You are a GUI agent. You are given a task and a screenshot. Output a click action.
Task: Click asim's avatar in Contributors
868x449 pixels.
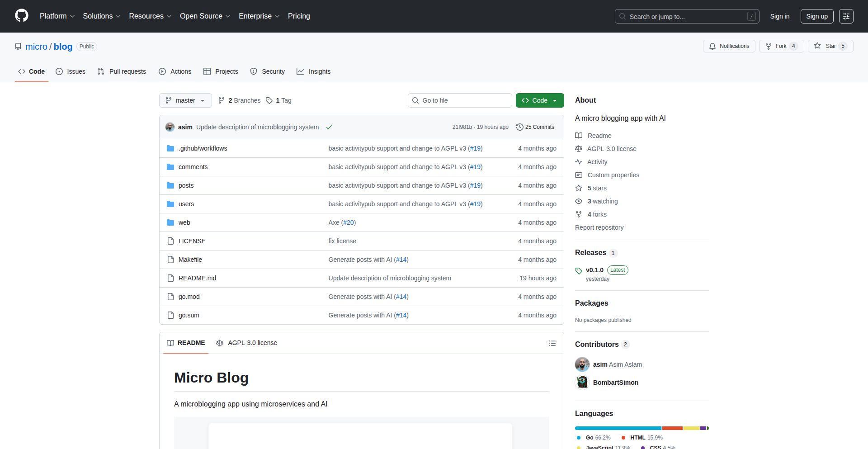point(582,364)
